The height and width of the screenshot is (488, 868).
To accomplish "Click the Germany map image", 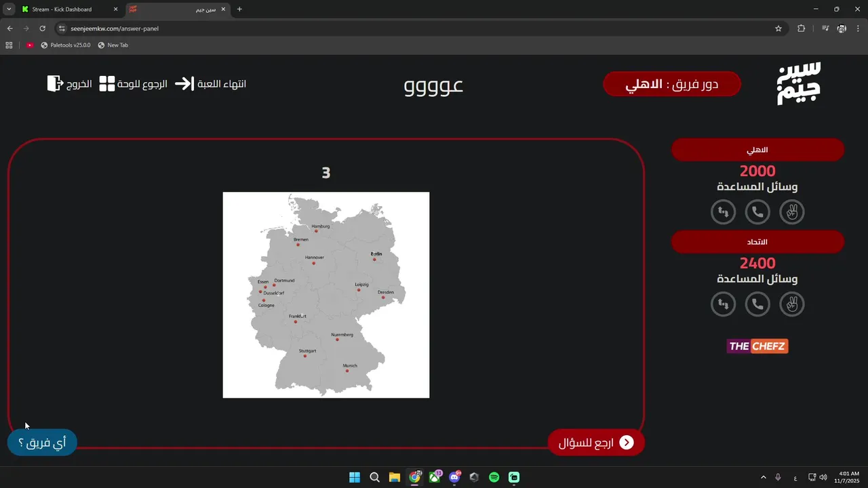I will point(326,295).
